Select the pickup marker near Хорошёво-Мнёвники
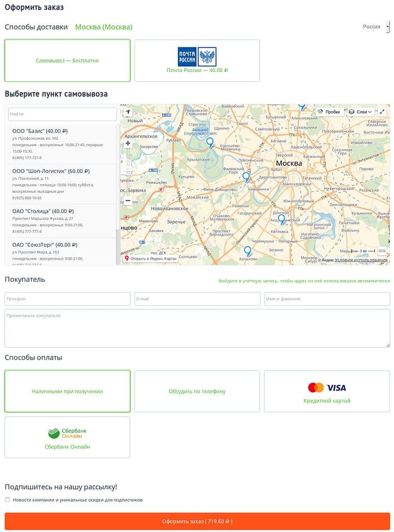The image size is (394, 532). [210, 142]
